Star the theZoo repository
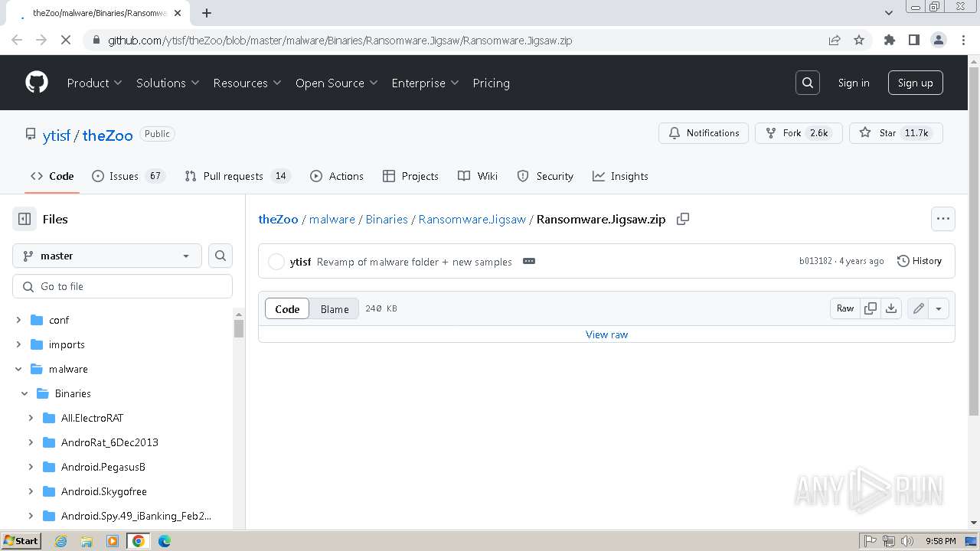The height and width of the screenshot is (551, 980). pyautogui.click(x=896, y=133)
